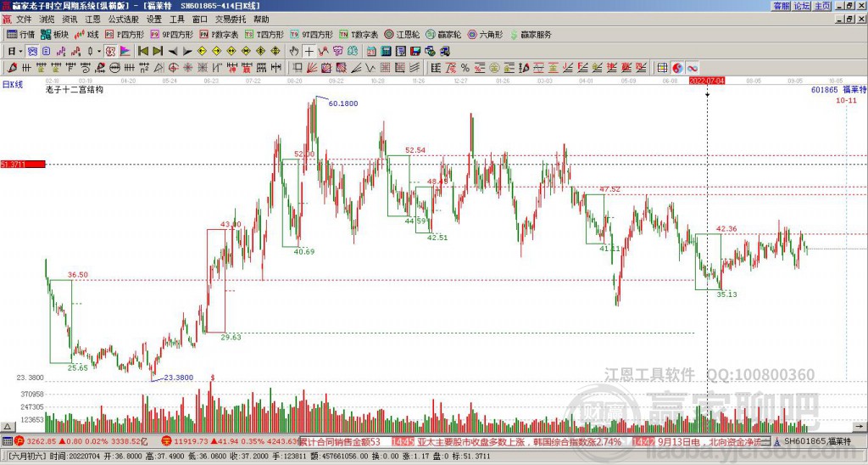Click the 板块 toolbar button
This screenshot has width=868, height=465.
tap(54, 34)
